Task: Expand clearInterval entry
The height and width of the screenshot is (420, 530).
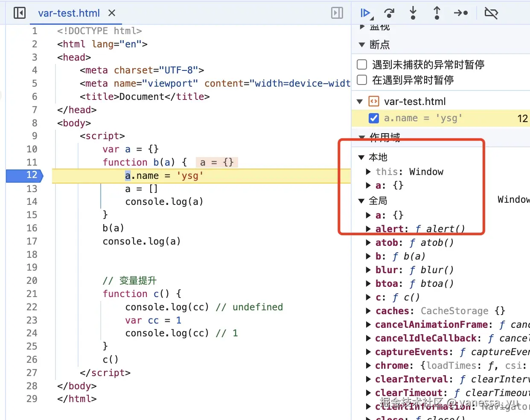Action: point(368,379)
